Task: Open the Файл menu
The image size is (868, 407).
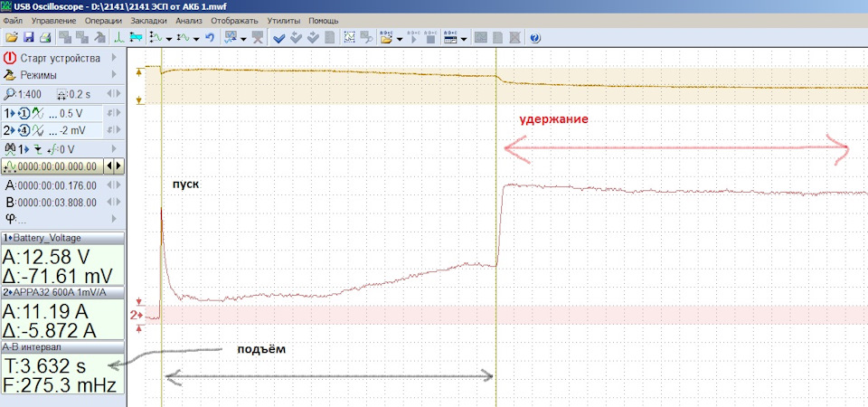Action: click(13, 21)
